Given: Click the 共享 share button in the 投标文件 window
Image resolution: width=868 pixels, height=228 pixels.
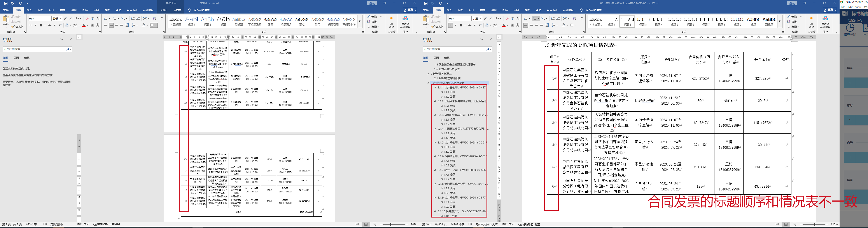Looking at the screenshot, I should click(829, 10).
